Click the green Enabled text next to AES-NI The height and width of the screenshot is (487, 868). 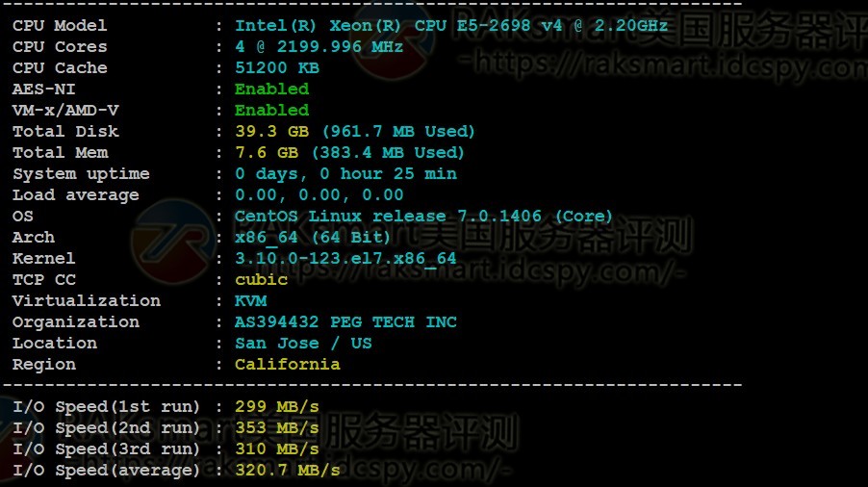[271, 89]
